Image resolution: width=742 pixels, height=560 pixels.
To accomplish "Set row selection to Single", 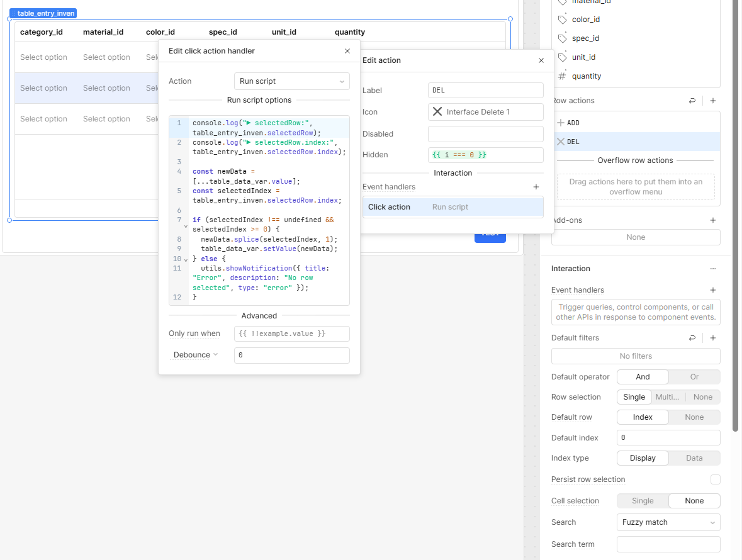I will click(x=634, y=397).
